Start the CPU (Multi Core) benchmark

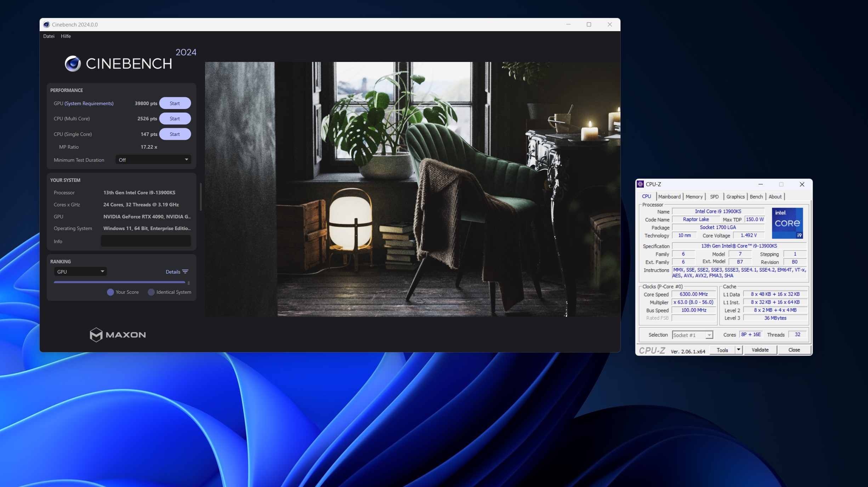click(175, 119)
